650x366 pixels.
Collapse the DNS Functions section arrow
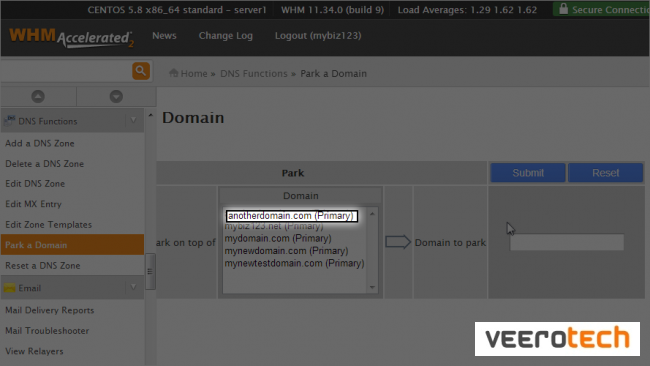click(x=133, y=121)
